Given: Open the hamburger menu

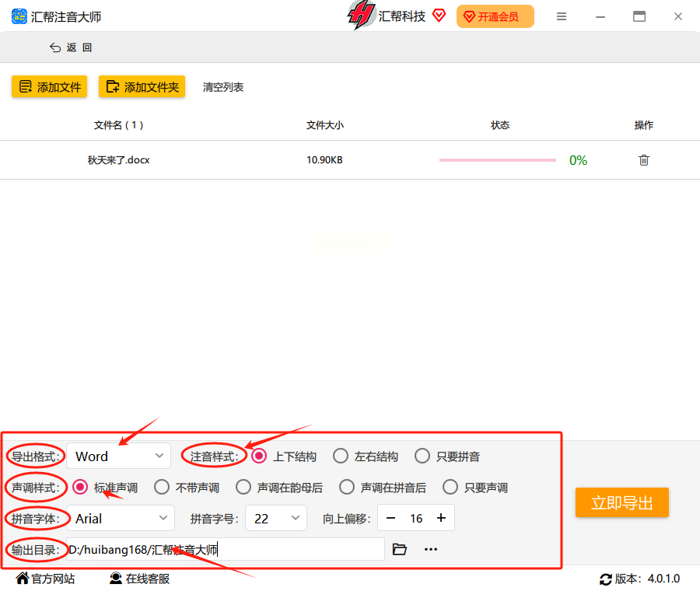Looking at the screenshot, I should click(x=562, y=16).
